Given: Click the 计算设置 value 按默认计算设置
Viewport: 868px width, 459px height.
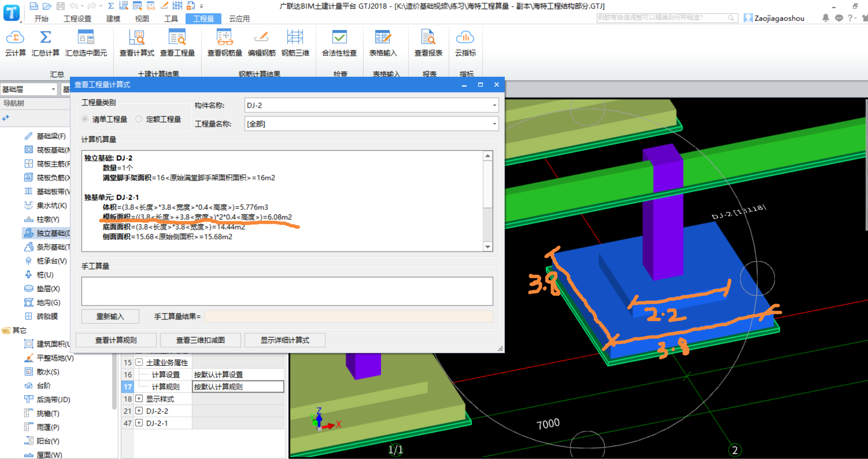Looking at the screenshot, I should (x=238, y=374).
